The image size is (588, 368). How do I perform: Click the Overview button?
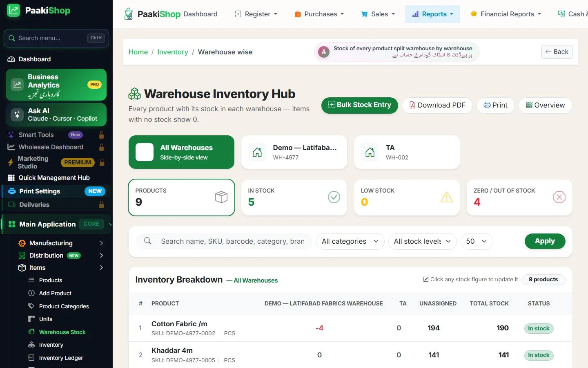click(x=545, y=105)
